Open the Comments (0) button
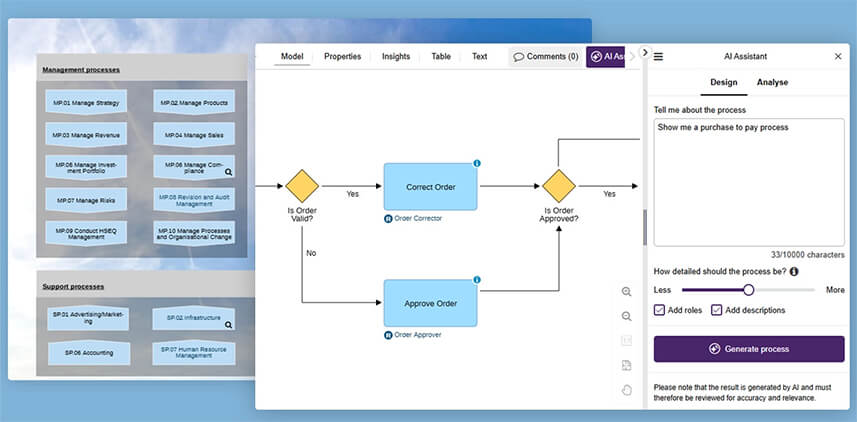 point(546,57)
